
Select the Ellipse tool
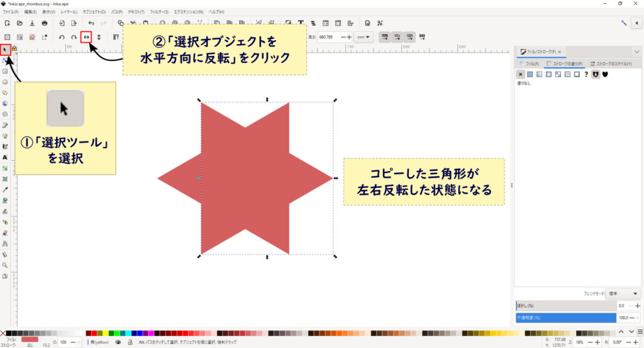[x=5, y=82]
